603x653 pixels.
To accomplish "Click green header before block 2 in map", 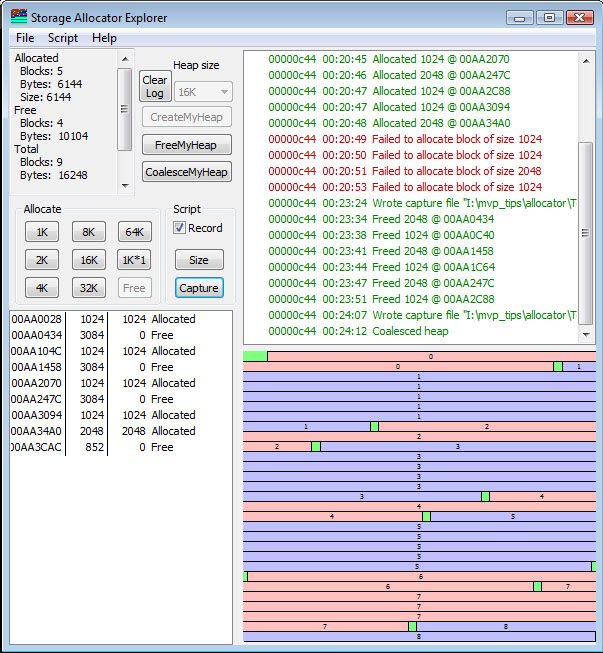I will point(374,426).
